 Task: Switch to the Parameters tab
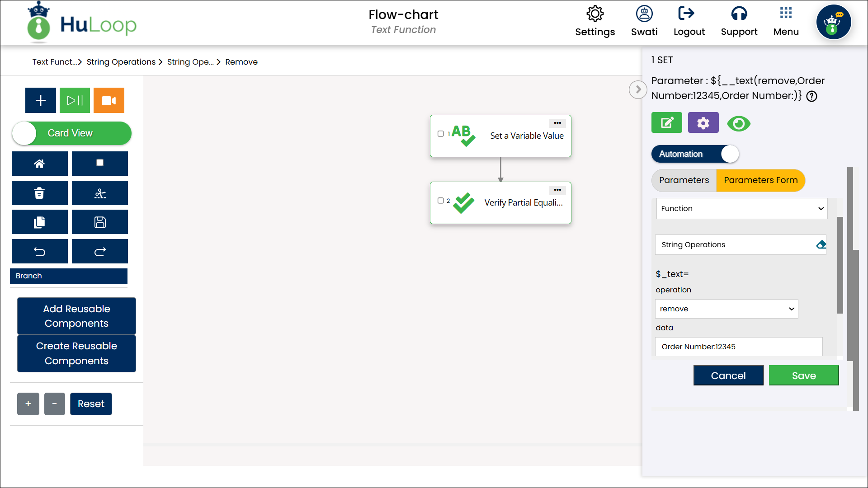[684, 180]
